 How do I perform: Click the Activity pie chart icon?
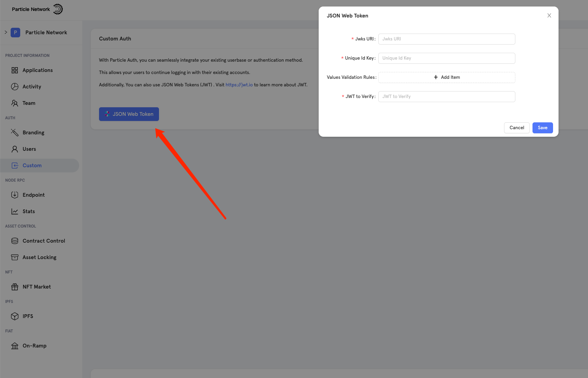point(15,87)
